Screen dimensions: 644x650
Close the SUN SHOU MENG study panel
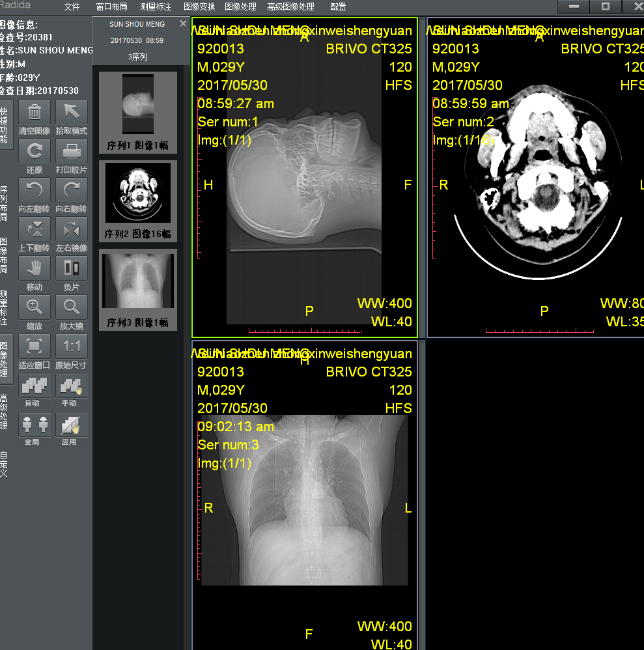click(183, 23)
